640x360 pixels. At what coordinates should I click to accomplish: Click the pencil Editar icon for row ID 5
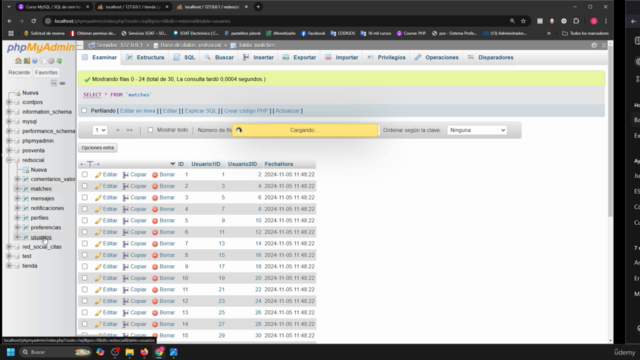click(98, 221)
